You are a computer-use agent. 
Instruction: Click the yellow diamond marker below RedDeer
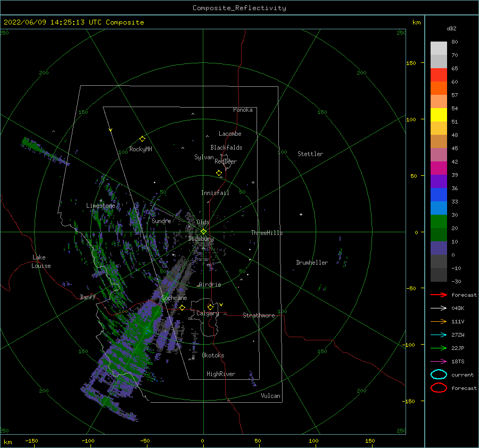pyautogui.click(x=219, y=173)
